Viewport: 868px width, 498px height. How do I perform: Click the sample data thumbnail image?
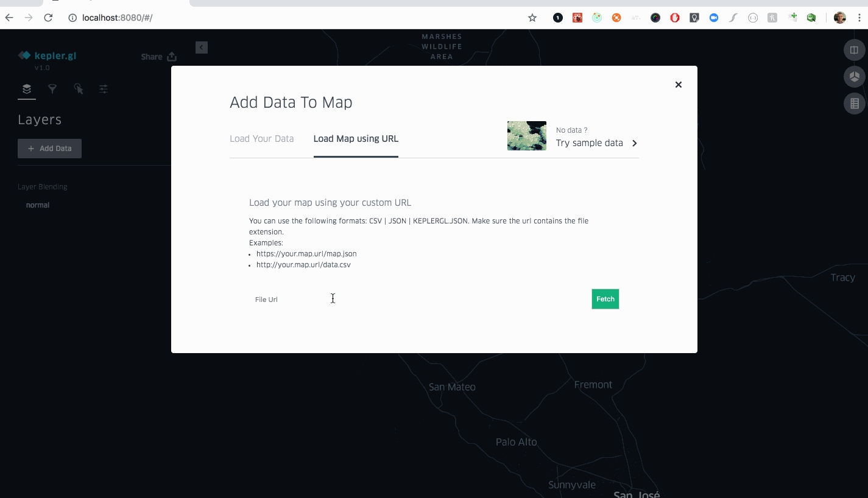click(526, 136)
